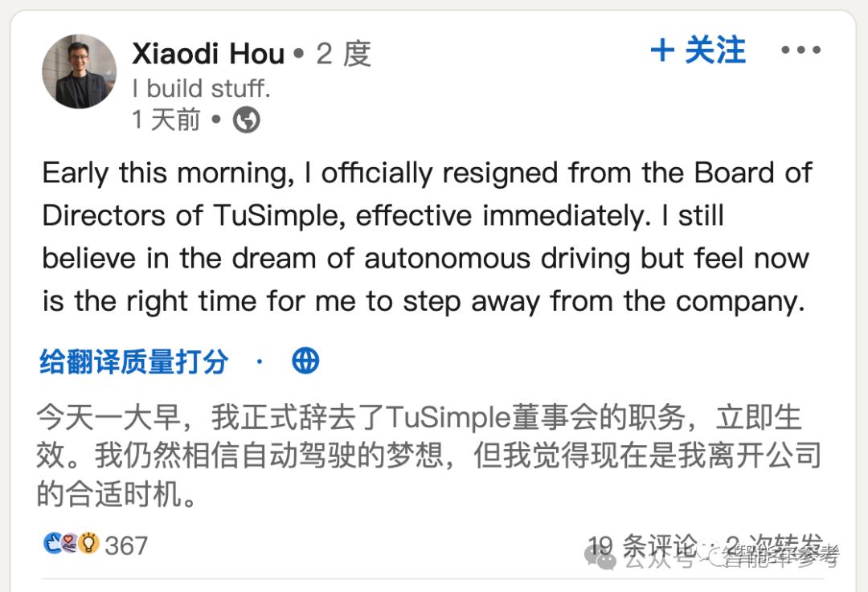View the 367 reactions list
This screenshot has height=592, width=868.
(x=126, y=545)
